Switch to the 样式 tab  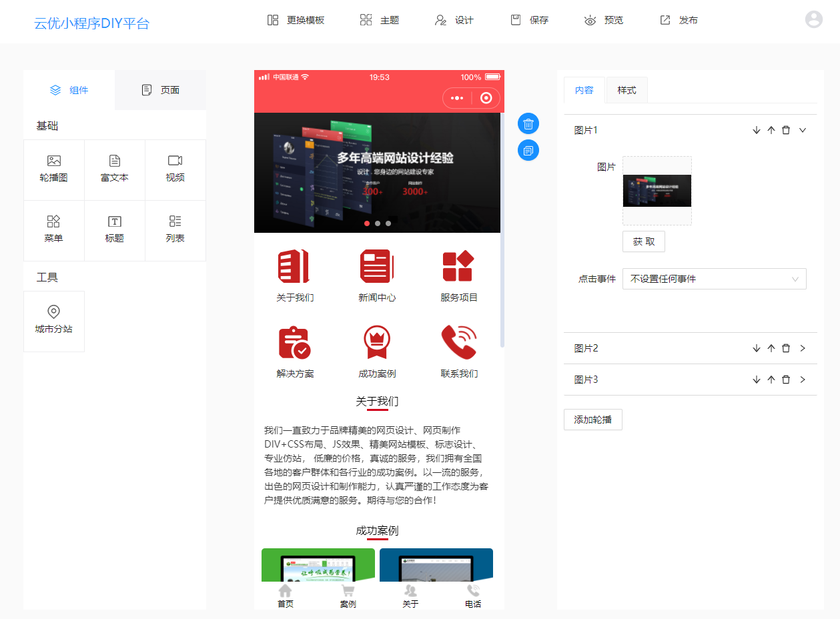[x=627, y=90]
